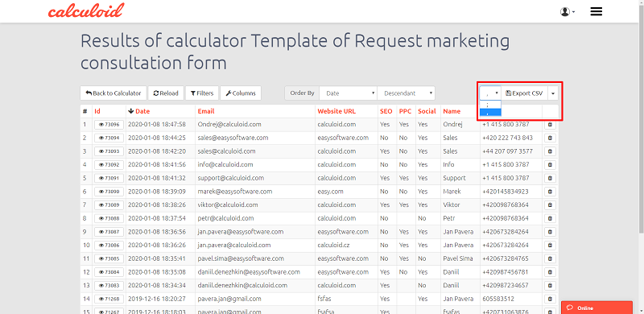644x314 pixels.
Task: Sort by the Social column header
Action: (427, 111)
